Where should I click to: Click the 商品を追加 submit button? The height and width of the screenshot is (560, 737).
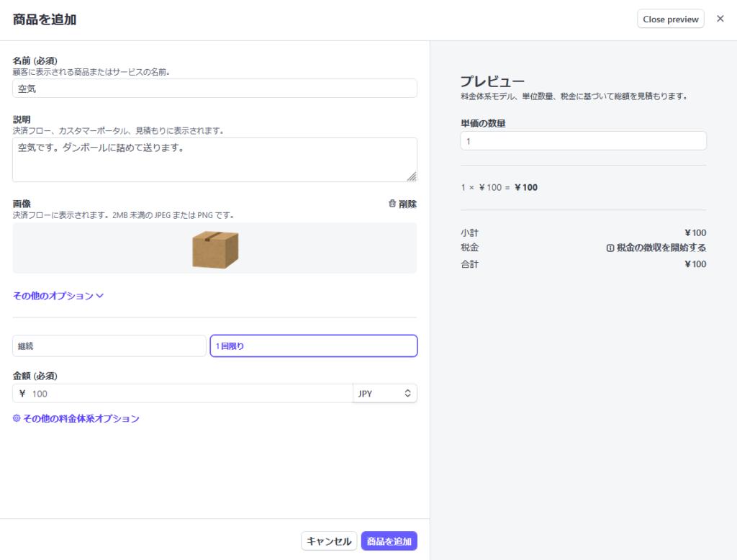[389, 541]
